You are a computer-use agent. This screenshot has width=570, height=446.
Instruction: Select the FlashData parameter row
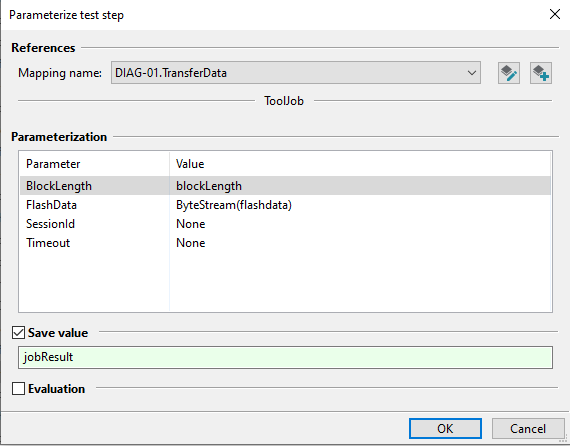285,205
